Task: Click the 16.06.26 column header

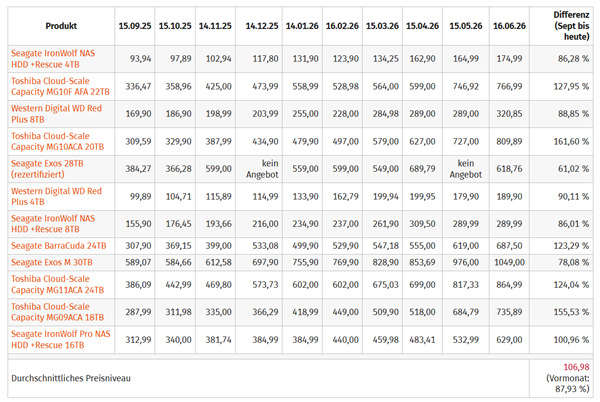Action: 509,26
